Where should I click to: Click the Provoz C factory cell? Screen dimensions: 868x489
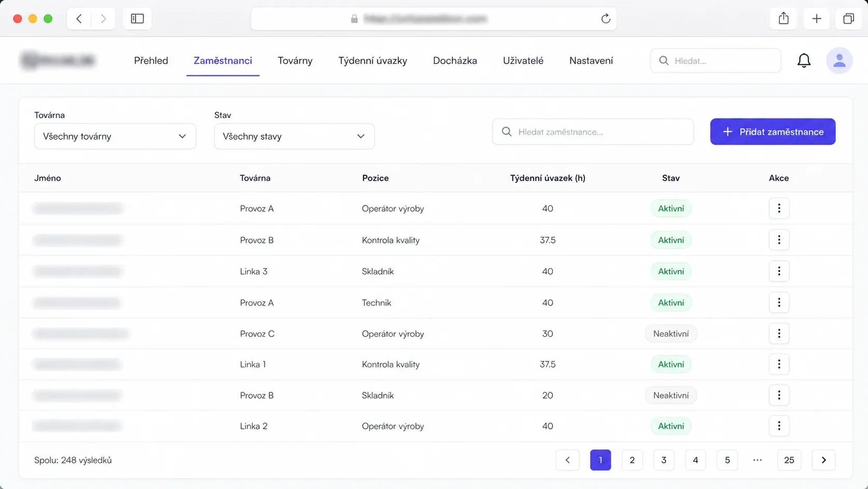pos(257,334)
